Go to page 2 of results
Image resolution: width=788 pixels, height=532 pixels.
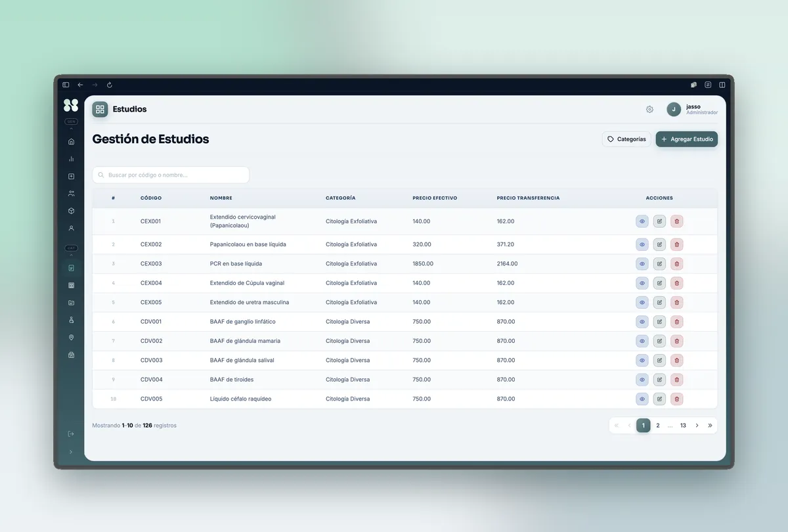[657, 426]
